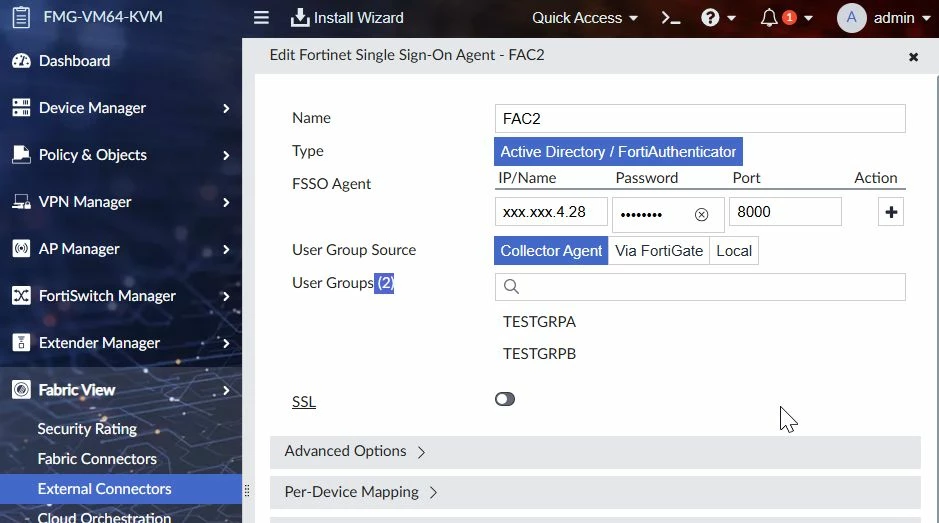Viewport: 939px width, 523px height.
Task: Open Security Rating page
Action: [87, 429]
